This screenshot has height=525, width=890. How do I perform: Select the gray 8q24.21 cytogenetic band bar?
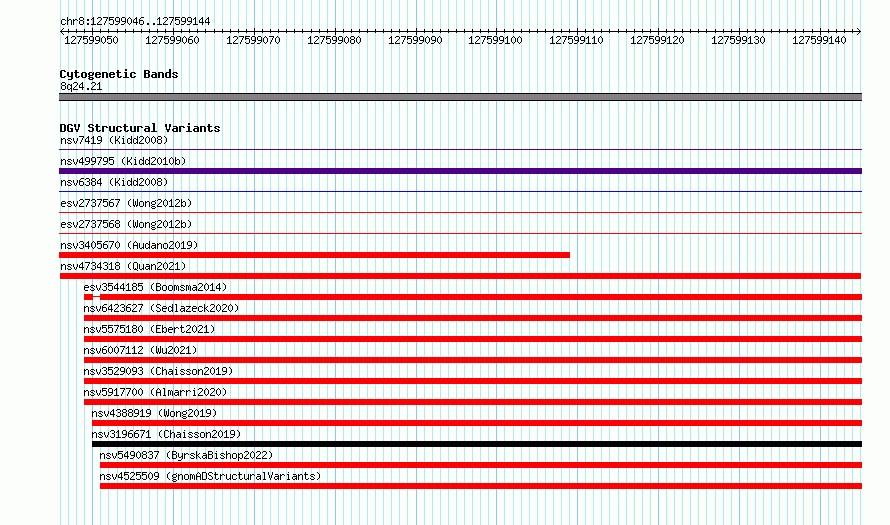coord(460,97)
